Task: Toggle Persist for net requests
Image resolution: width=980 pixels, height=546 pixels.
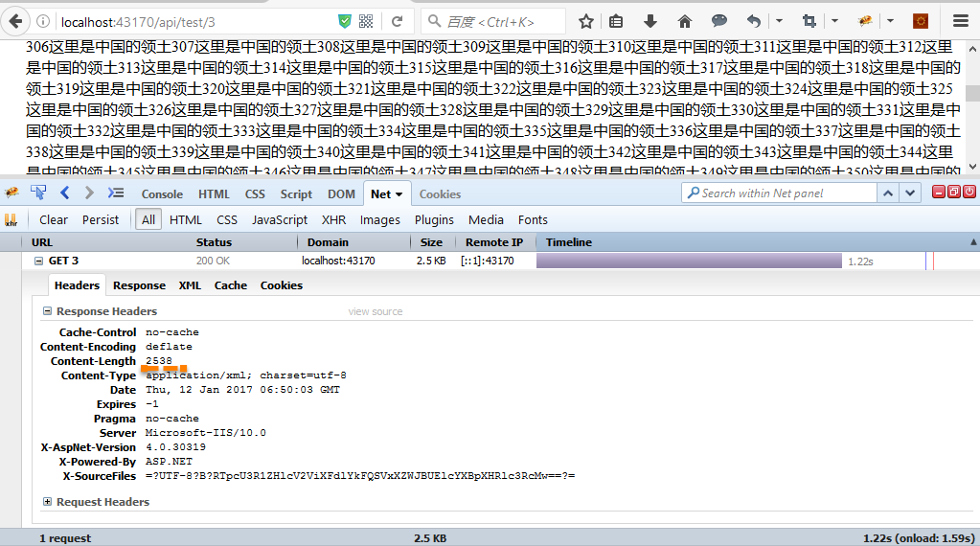Action: click(101, 220)
